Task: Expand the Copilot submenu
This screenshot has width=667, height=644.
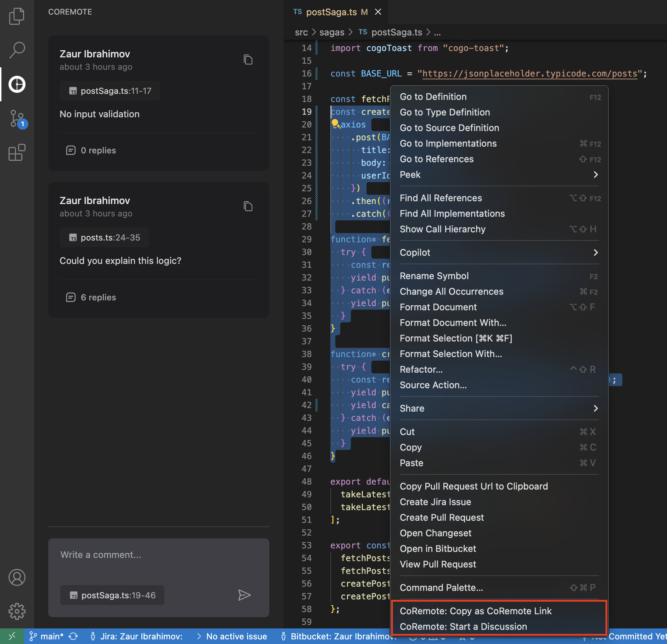Action: point(499,253)
